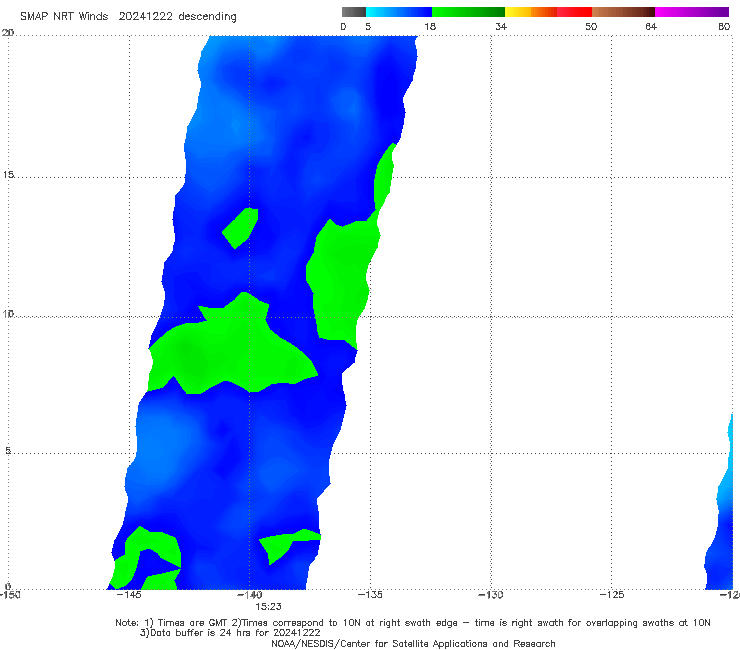
Task: Click the longitude axis label -130
Action: (491, 595)
